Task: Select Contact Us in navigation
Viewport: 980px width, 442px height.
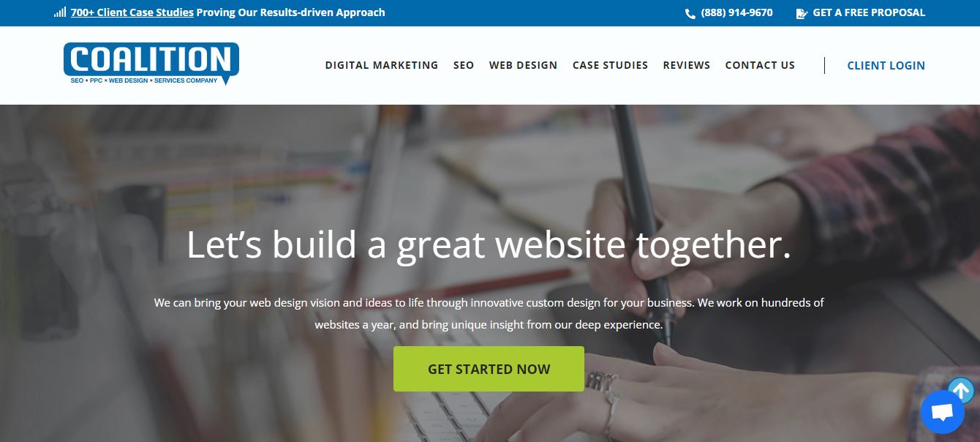Action: 760,65
